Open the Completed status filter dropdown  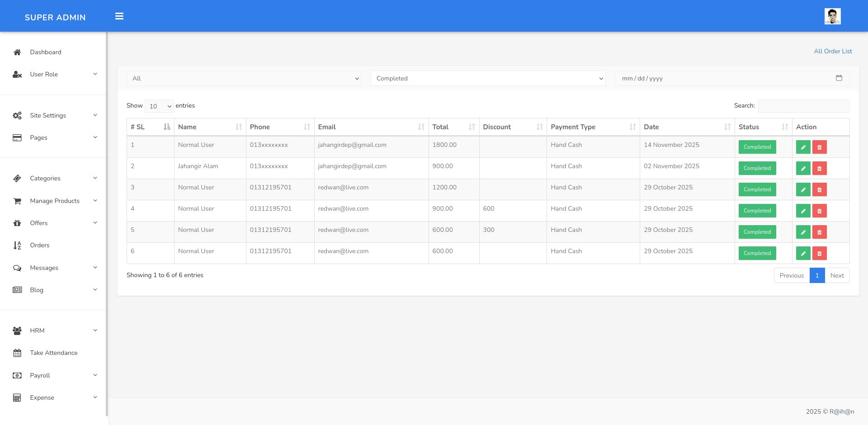click(488, 78)
